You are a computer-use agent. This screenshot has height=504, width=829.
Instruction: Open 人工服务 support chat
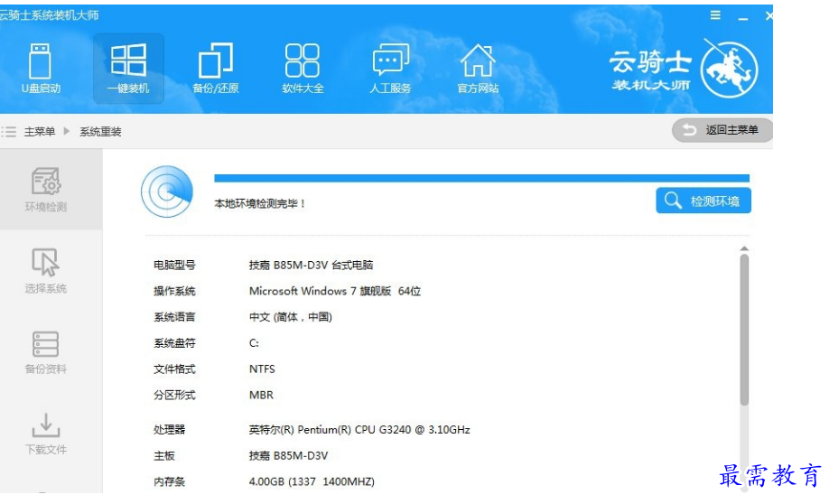click(x=390, y=69)
